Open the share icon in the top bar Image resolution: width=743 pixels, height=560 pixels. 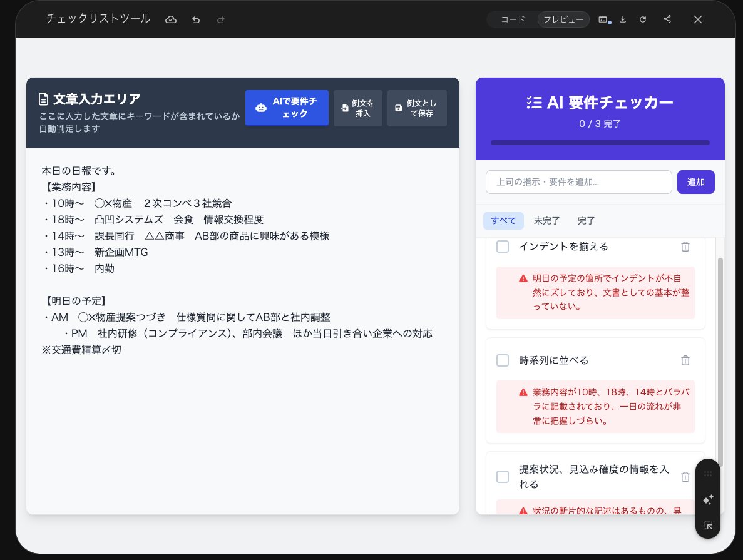667,19
